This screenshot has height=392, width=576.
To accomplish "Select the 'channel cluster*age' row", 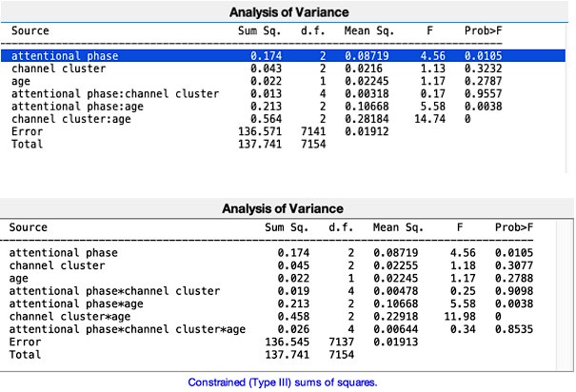I will [x=70, y=316].
